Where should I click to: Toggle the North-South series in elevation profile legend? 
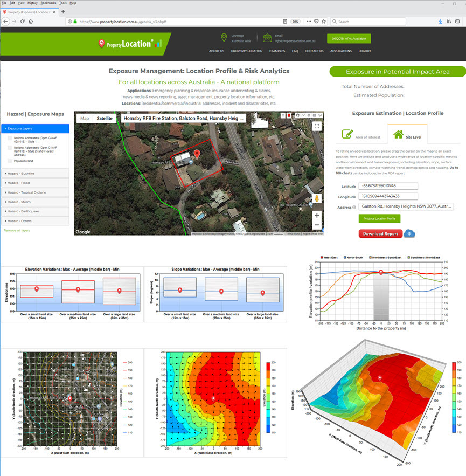pos(353,257)
